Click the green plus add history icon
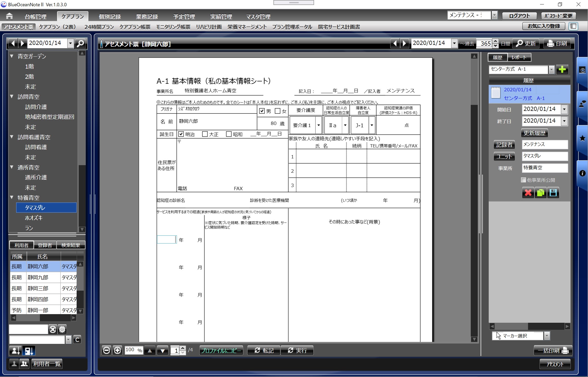Viewport: 588px width, 377px height. coord(562,69)
